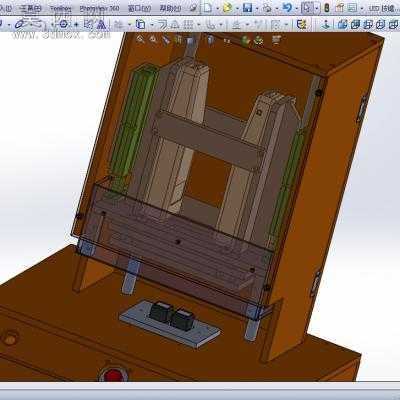Open Display Style in the heads-up toolbar
Image resolution: width=400 pixels, height=400 pixels.
point(210,40)
